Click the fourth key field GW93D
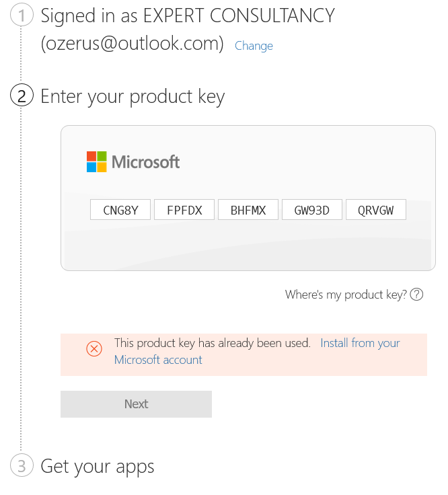The width and height of the screenshot is (448, 495). click(312, 211)
